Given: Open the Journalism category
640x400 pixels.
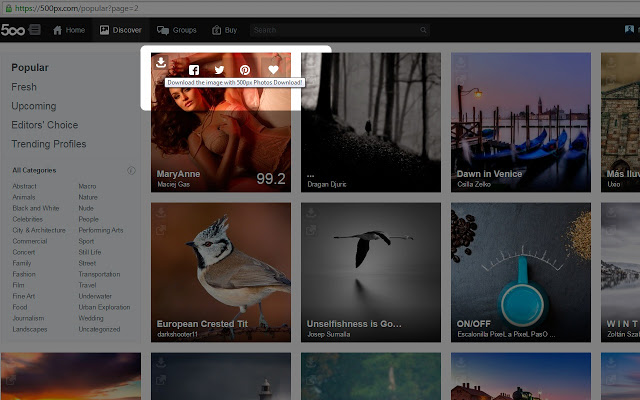Looking at the screenshot, I should click(x=28, y=318).
